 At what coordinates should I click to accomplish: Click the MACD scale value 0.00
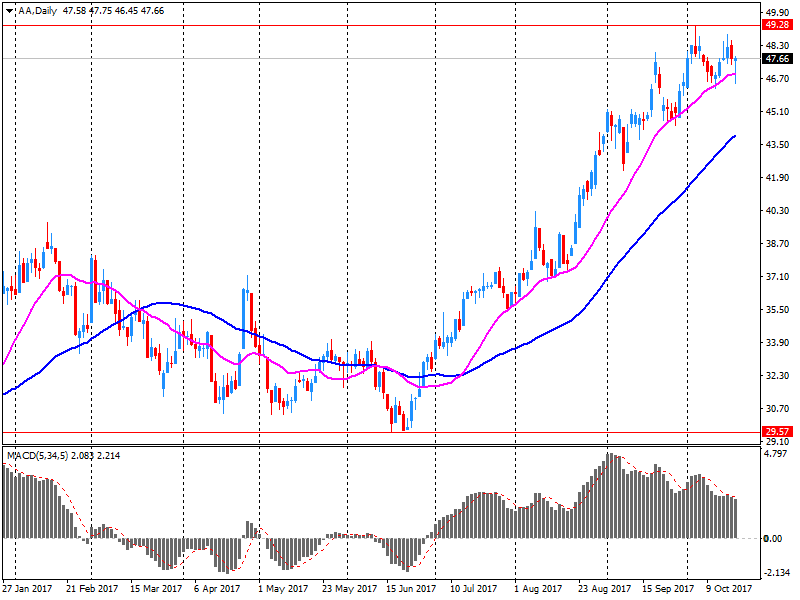point(774,539)
